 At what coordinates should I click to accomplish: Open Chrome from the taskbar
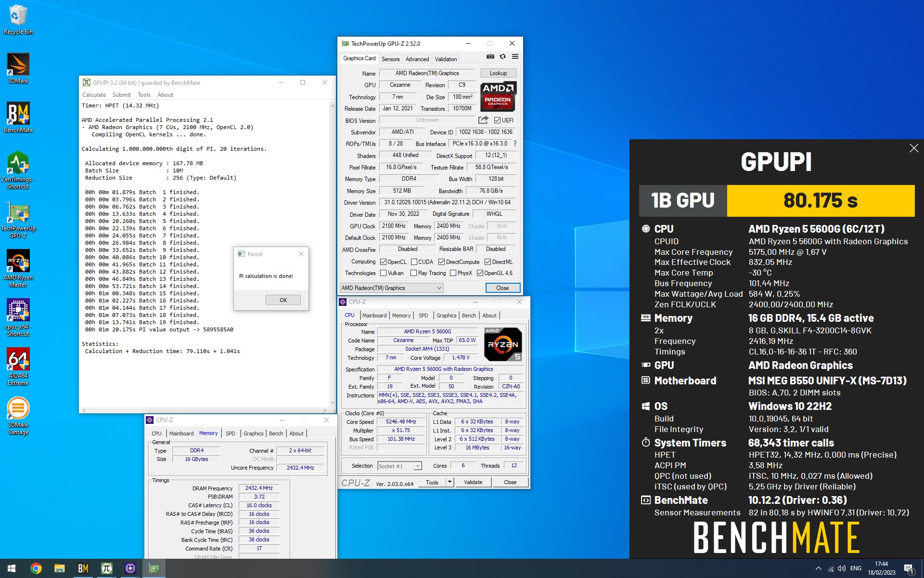point(36,568)
